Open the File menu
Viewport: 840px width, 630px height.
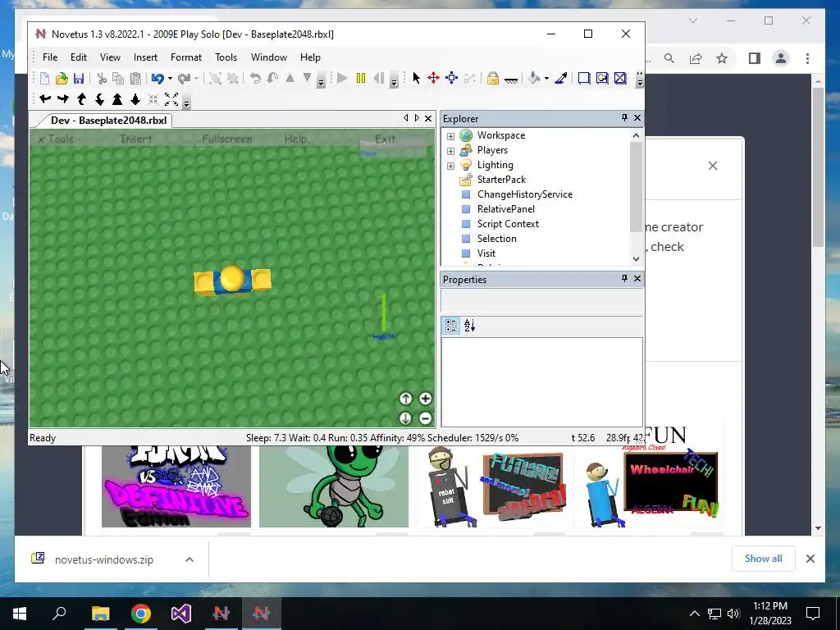point(50,57)
